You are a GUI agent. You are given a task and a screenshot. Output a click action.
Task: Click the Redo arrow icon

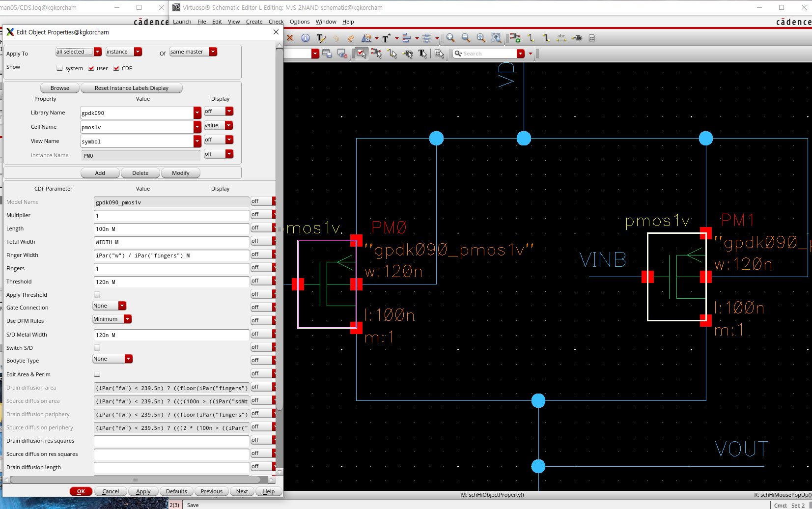(x=351, y=38)
